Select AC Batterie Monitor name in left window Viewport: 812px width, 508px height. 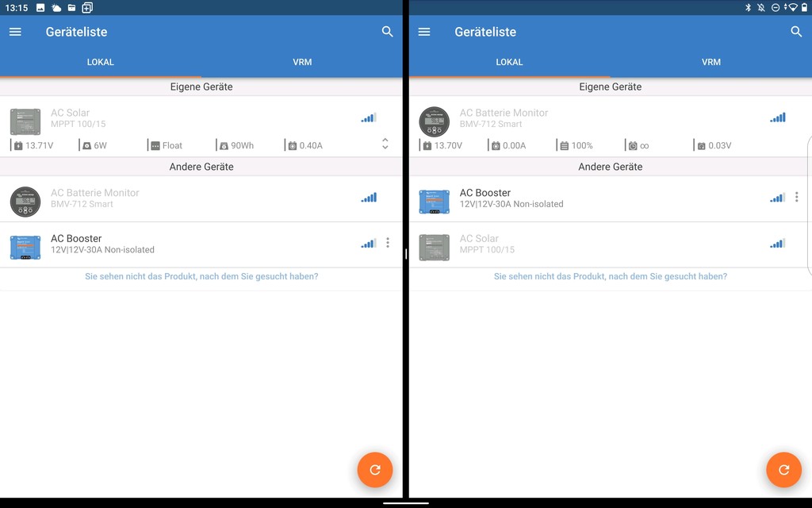[95, 193]
